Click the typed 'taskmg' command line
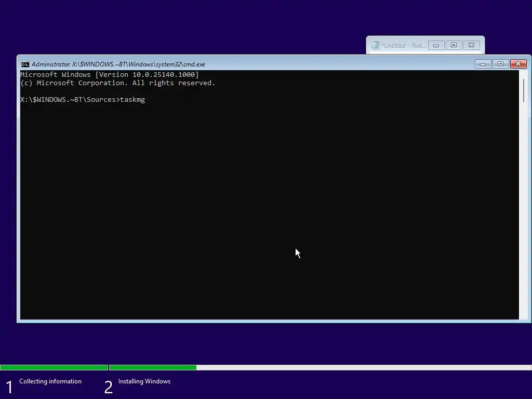Image resolution: width=532 pixels, height=399 pixels. (x=83, y=99)
